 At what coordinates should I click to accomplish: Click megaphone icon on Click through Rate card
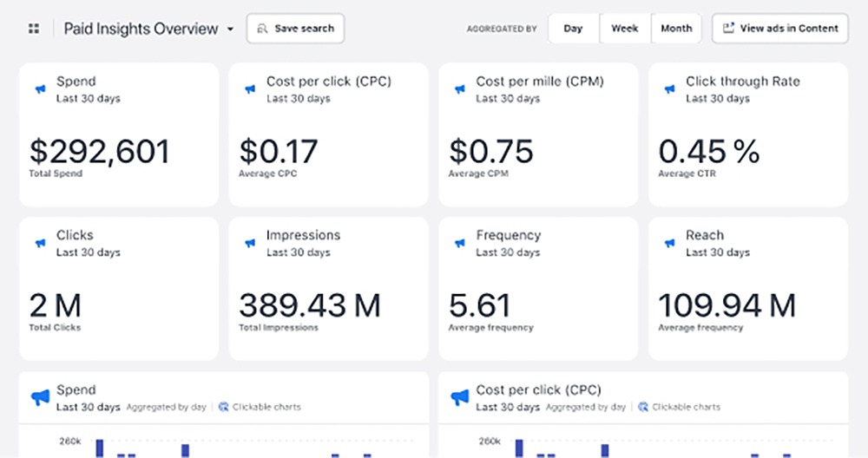pyautogui.click(x=670, y=89)
